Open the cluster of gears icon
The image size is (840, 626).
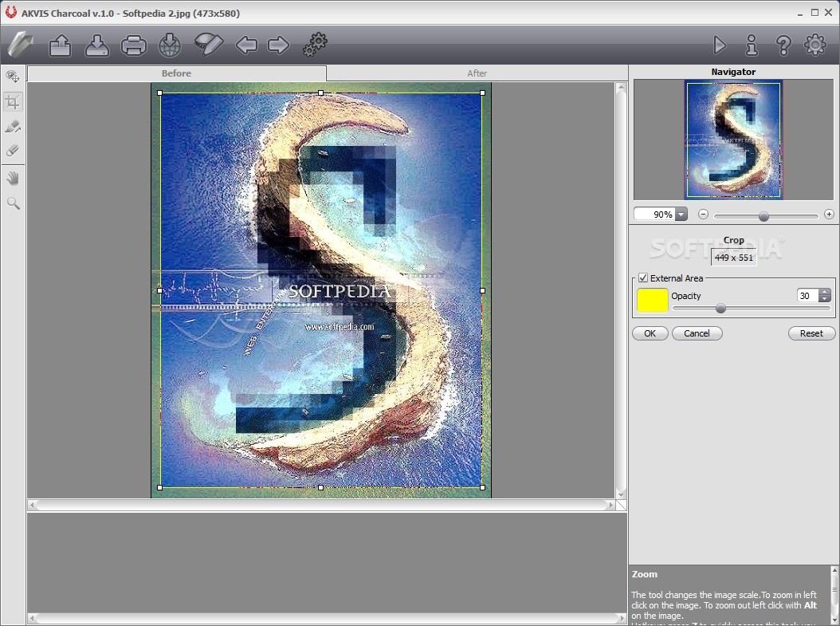pyautogui.click(x=315, y=45)
